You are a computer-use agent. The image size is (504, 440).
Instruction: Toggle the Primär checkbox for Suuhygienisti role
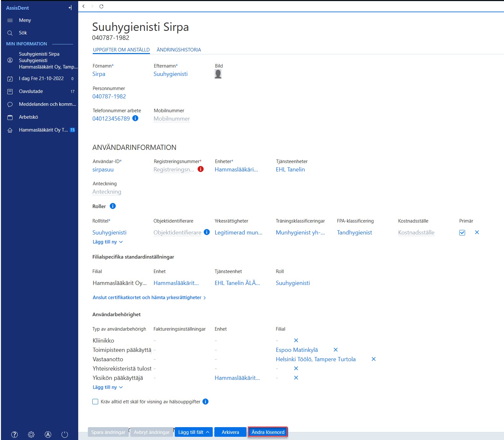[x=462, y=233]
